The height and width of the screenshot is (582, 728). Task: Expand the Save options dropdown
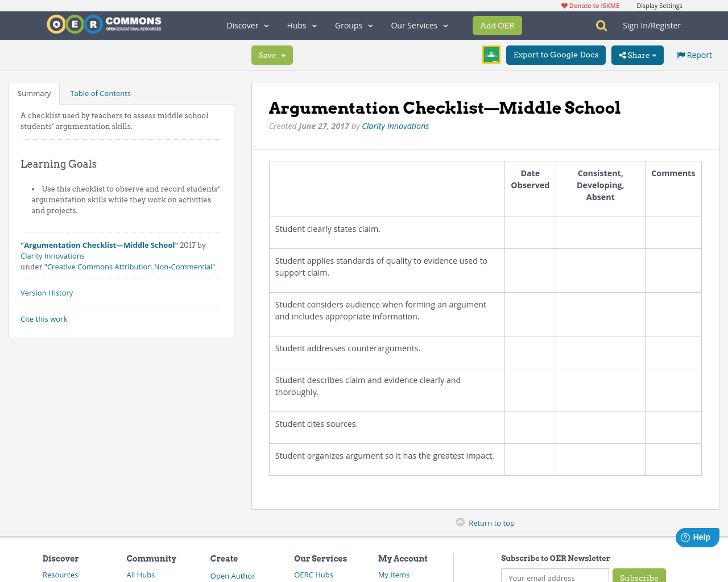pos(282,55)
